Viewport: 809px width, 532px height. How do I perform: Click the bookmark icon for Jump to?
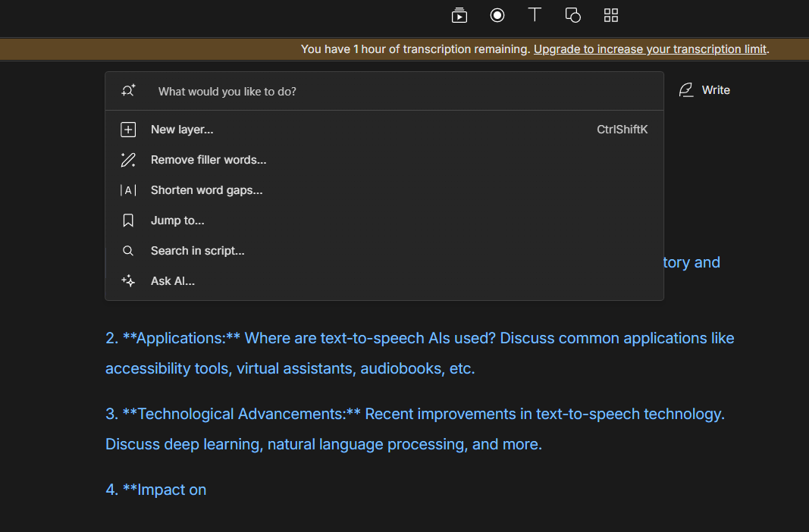pos(128,221)
